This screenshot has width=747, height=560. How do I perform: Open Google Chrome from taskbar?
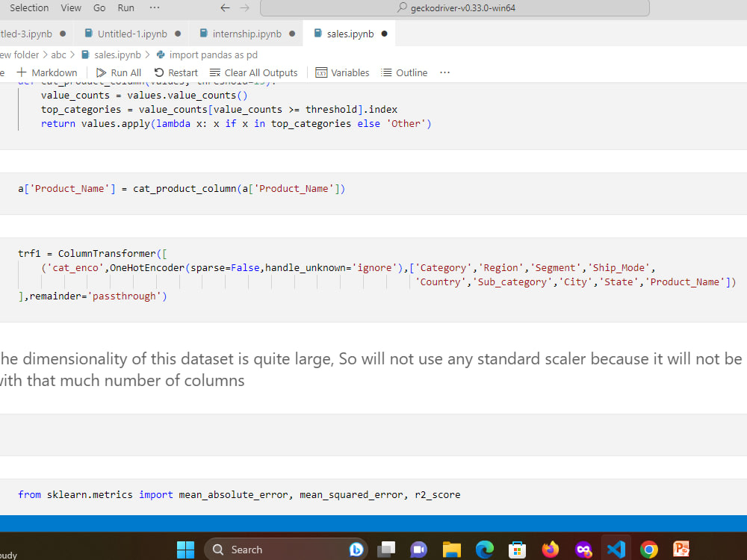coord(649,550)
